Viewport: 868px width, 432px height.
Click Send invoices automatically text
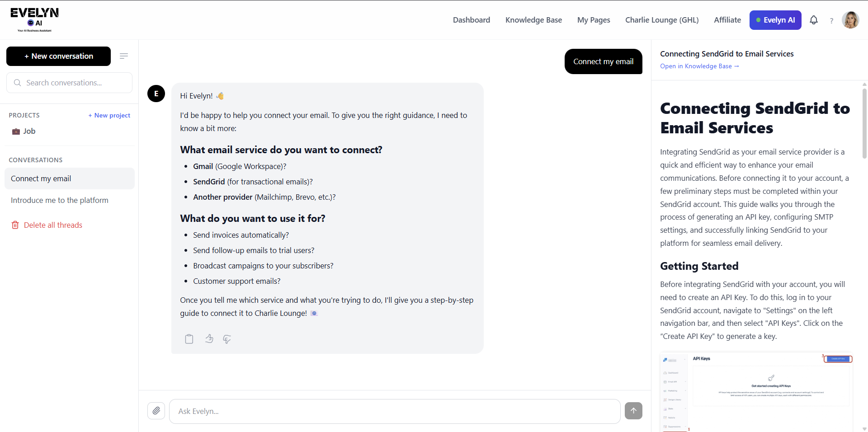click(x=241, y=235)
